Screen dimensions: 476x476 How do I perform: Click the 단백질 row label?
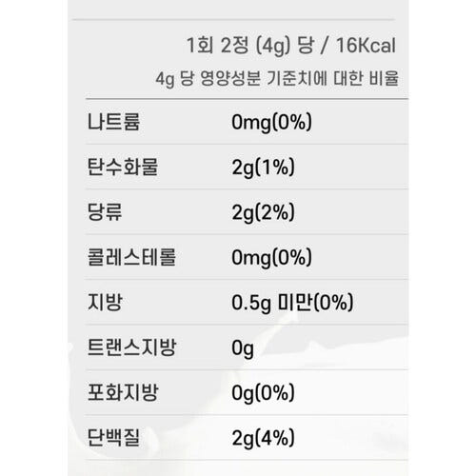[113, 437]
